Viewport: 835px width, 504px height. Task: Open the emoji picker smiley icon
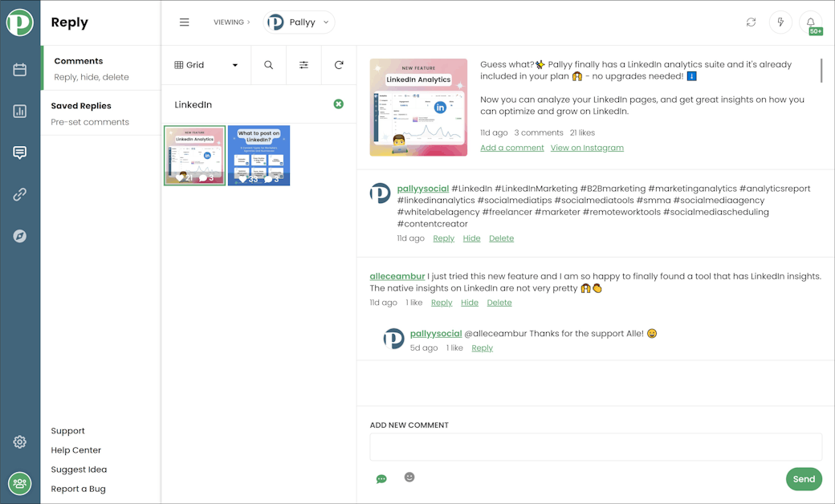[x=409, y=477]
